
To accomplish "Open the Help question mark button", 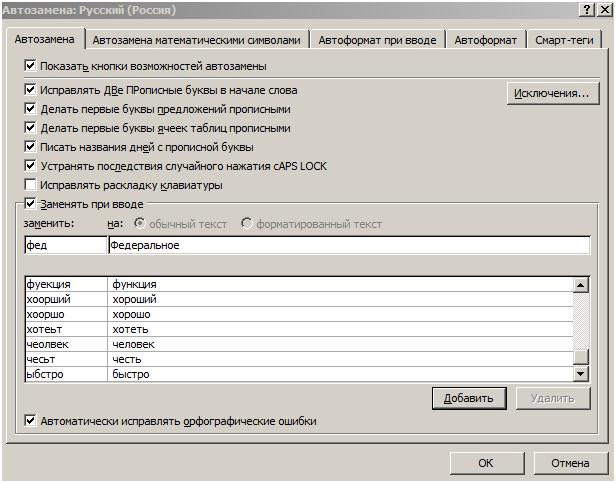I will (587, 9).
